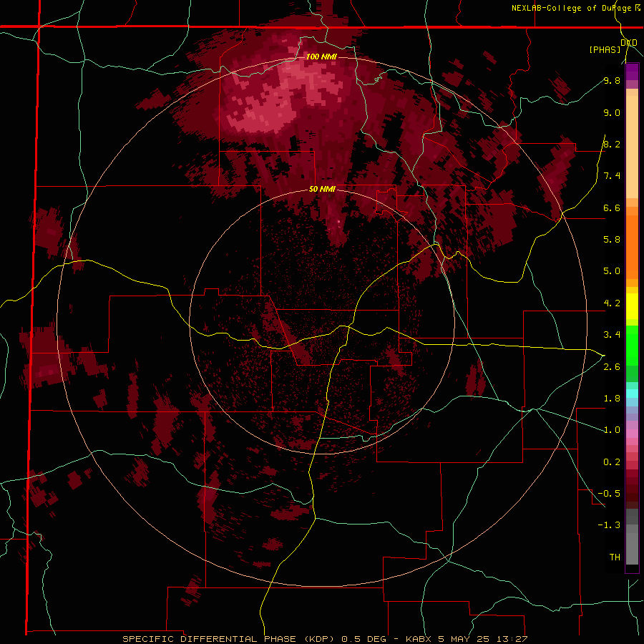Click the 6.6 value on color scale

point(612,208)
